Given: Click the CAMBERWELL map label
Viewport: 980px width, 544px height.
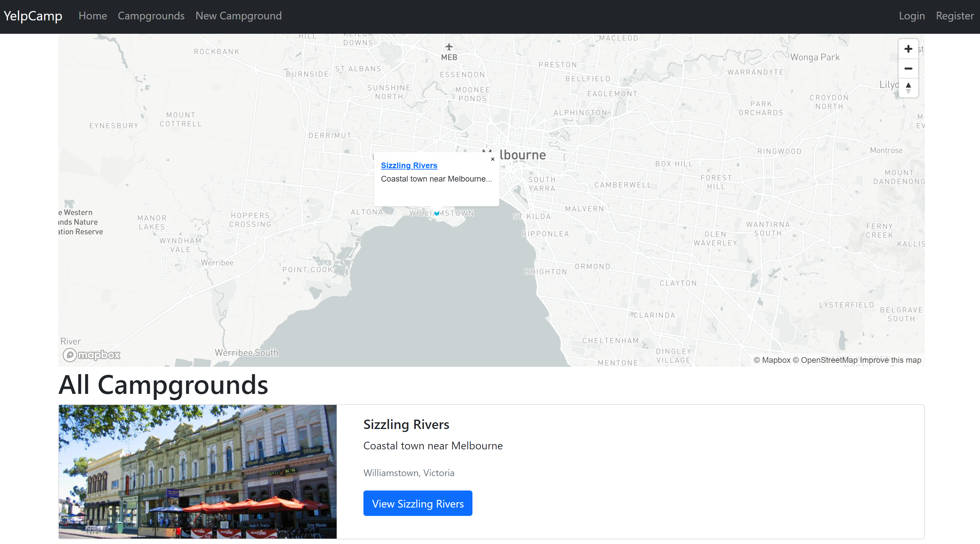Looking at the screenshot, I should click(x=623, y=185).
